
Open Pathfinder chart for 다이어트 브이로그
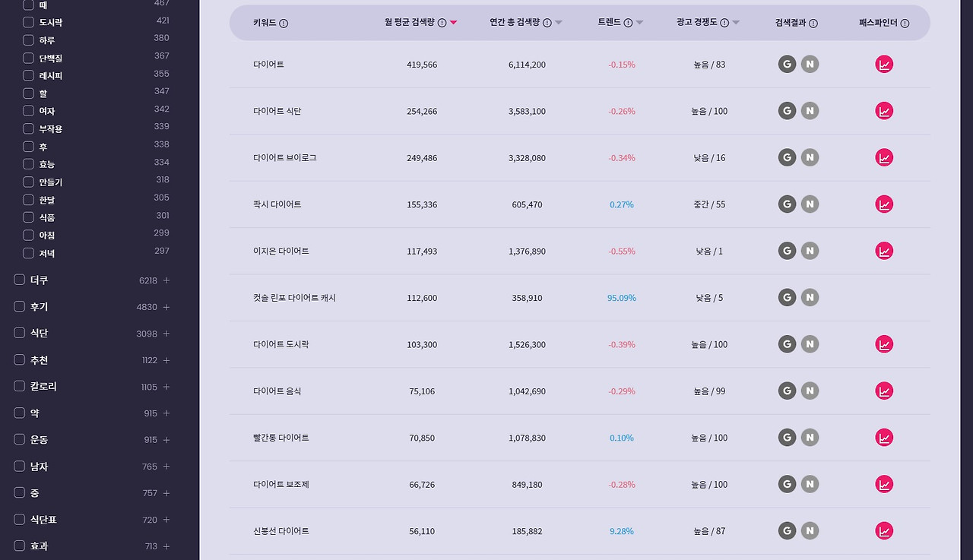point(884,158)
